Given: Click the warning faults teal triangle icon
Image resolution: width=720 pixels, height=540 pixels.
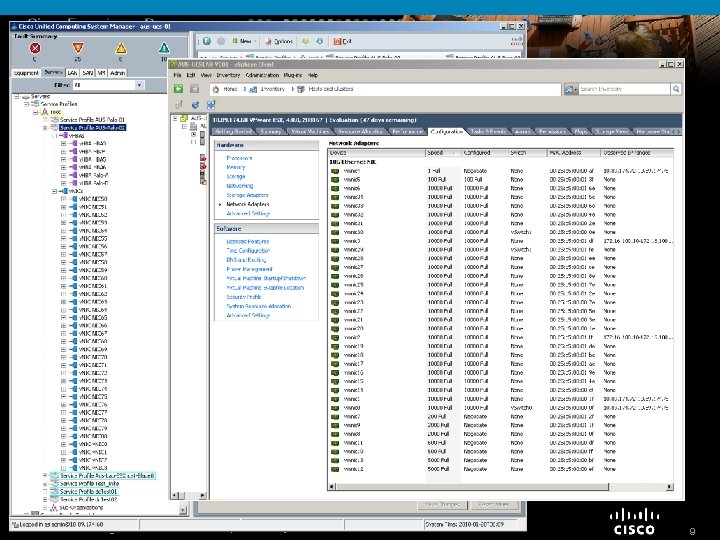Looking at the screenshot, I should tap(164, 48).
